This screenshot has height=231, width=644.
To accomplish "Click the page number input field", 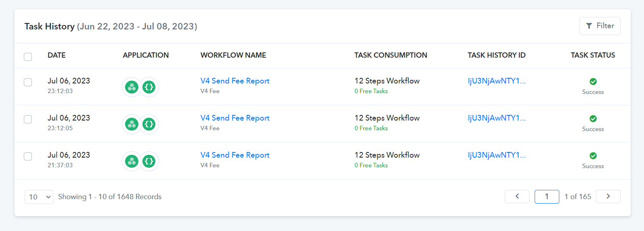I will (x=546, y=196).
